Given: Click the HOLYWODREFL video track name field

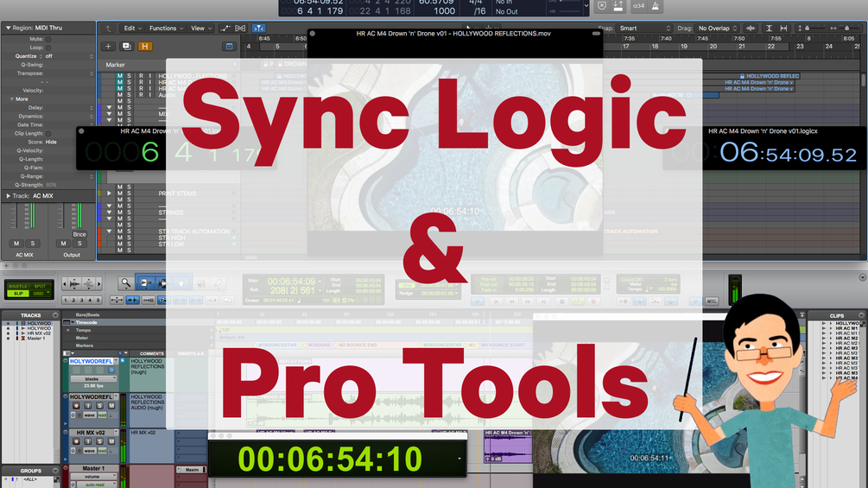Looking at the screenshot, I should click(91, 361).
